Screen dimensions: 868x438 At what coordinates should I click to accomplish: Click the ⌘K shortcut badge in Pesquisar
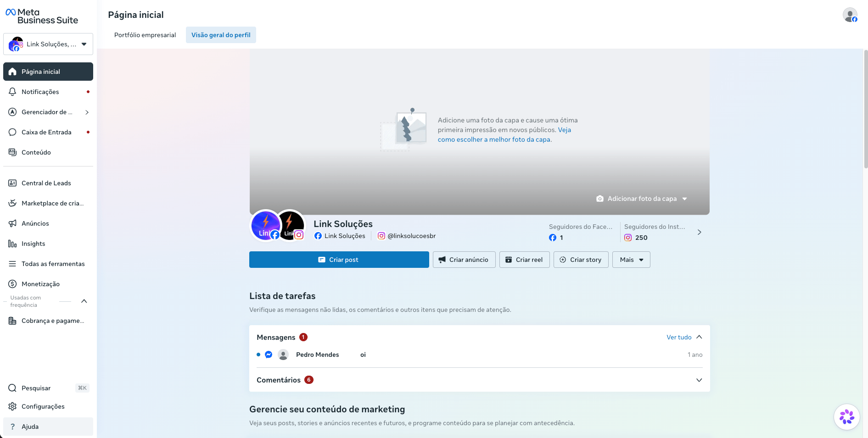82,388
